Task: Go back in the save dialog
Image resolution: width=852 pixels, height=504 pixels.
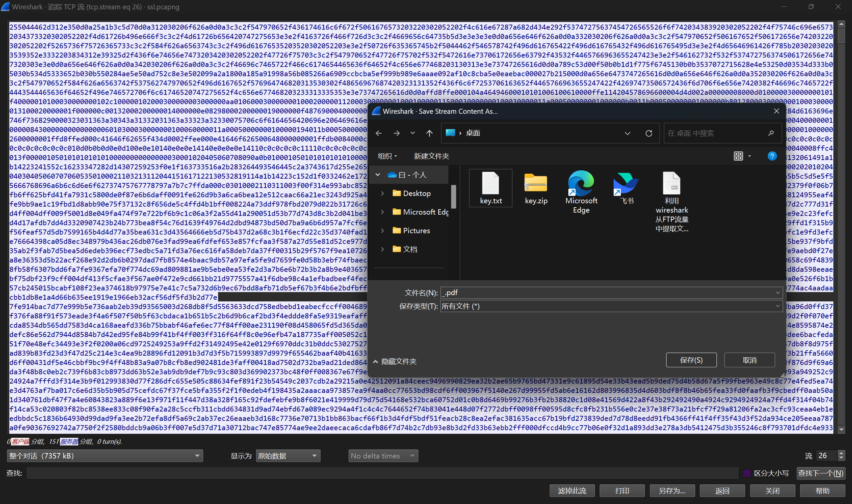Action: [379, 133]
